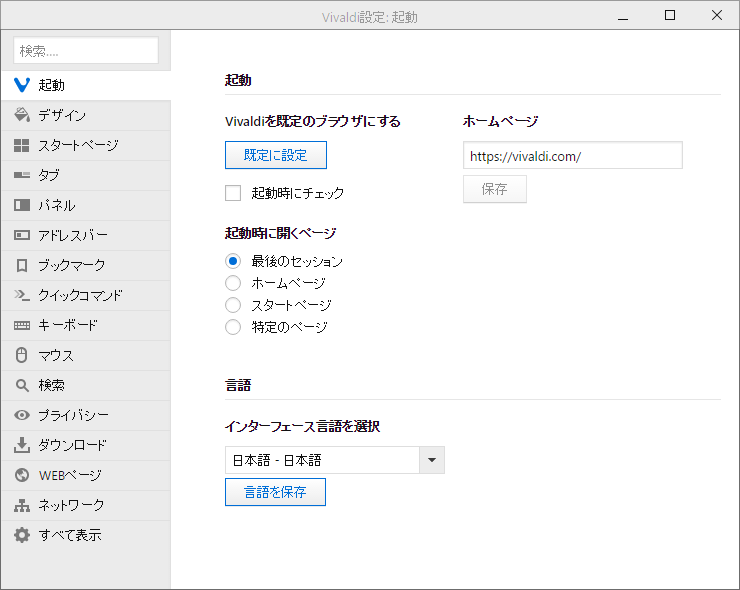
Task: Go to the パネル settings section
Action: 86,205
